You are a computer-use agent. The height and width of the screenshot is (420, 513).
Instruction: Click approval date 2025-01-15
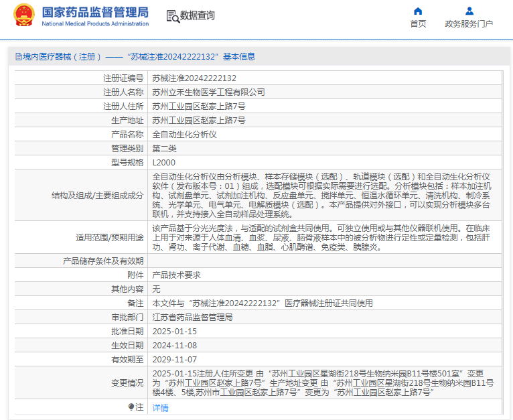174,332
